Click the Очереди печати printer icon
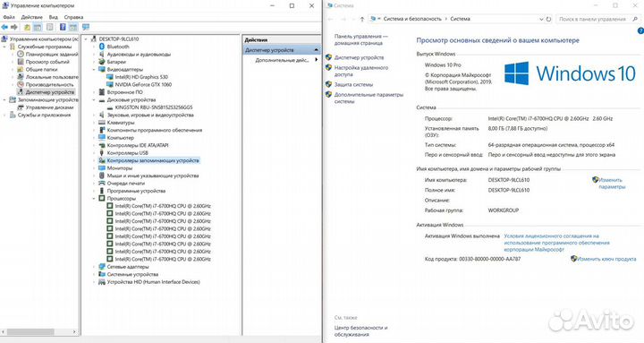The width and height of the screenshot is (644, 343). point(102,183)
